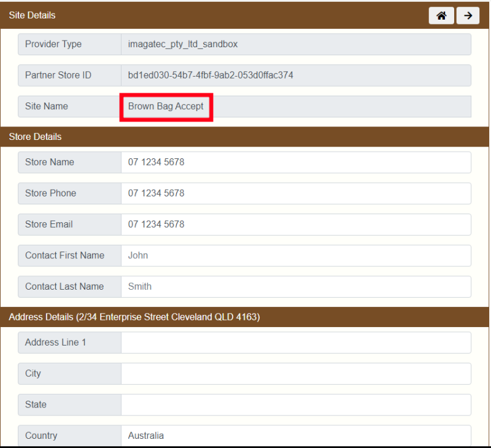Click the Country label

click(41, 436)
